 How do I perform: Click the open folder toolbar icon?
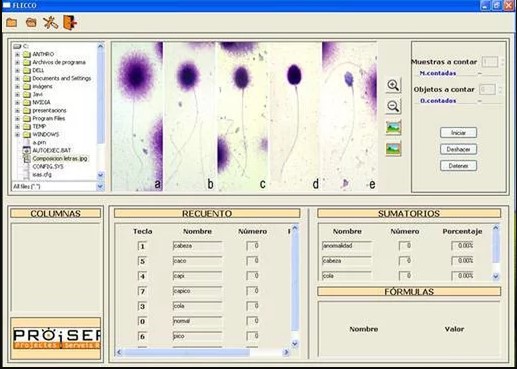point(12,23)
